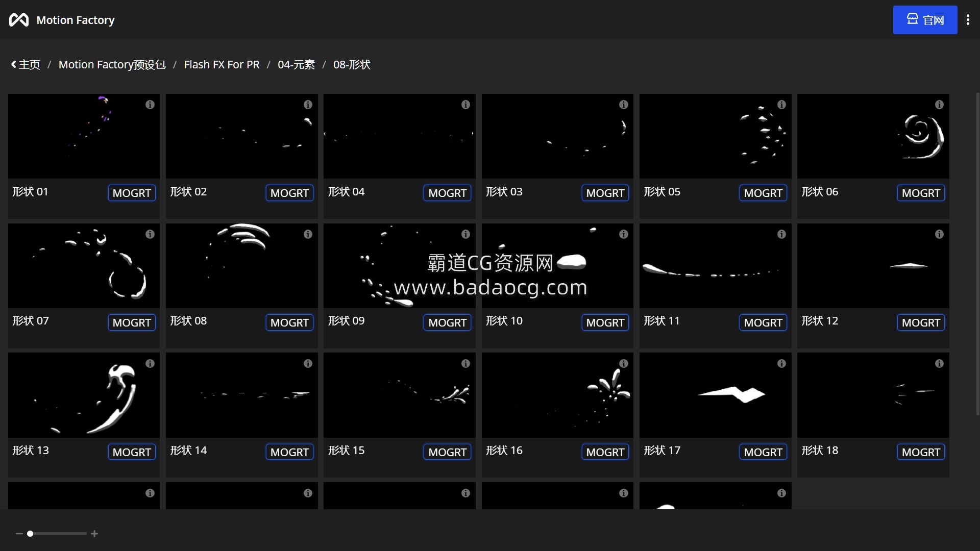Select the 形状 16 splash thumbnail
Viewport: 980px width, 551px height.
[x=557, y=395]
